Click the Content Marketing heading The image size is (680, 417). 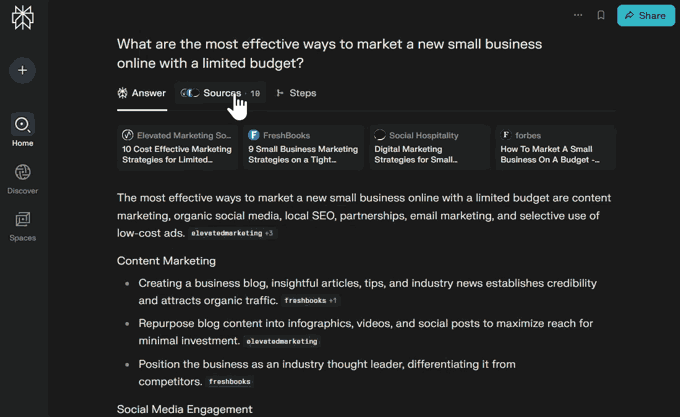[166, 261]
